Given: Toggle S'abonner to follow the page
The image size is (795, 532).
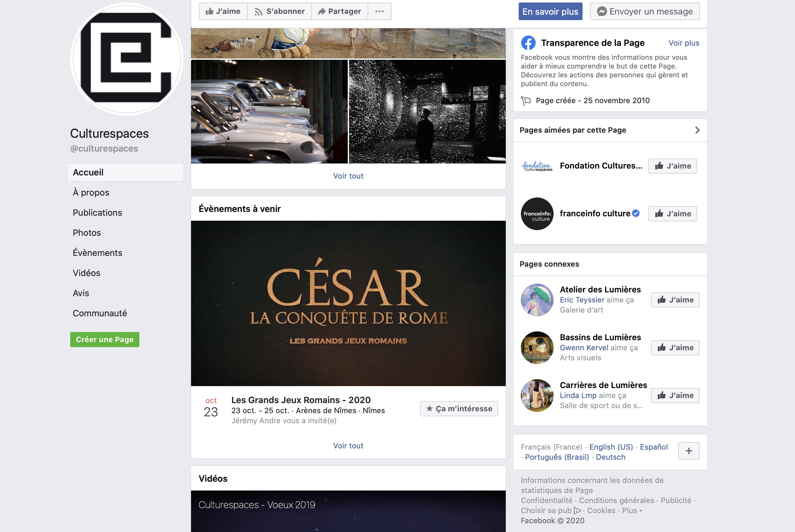Looking at the screenshot, I should click(279, 12).
